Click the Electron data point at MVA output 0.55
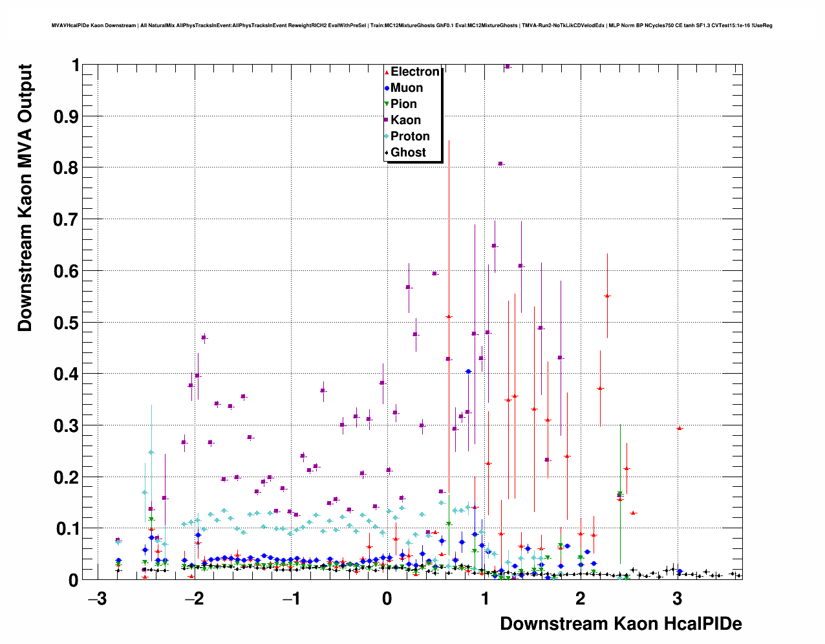Image resolution: width=825 pixels, height=644 pixels. 607,295
